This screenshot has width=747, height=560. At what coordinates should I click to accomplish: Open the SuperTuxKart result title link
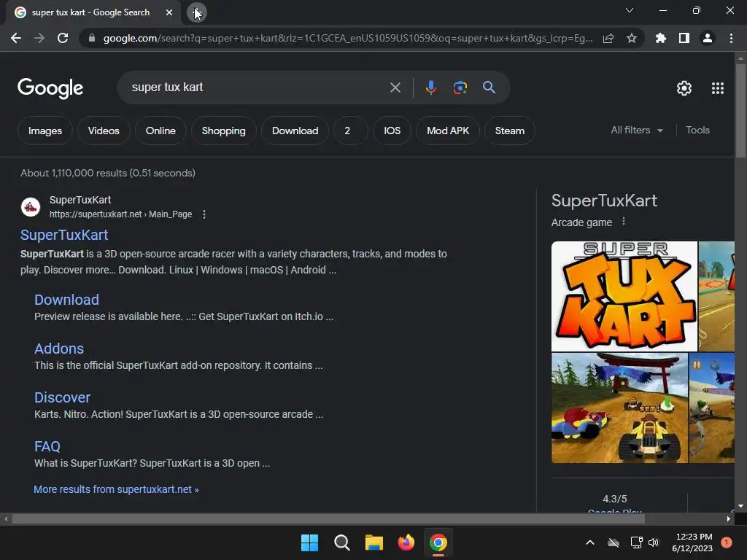[x=64, y=235]
